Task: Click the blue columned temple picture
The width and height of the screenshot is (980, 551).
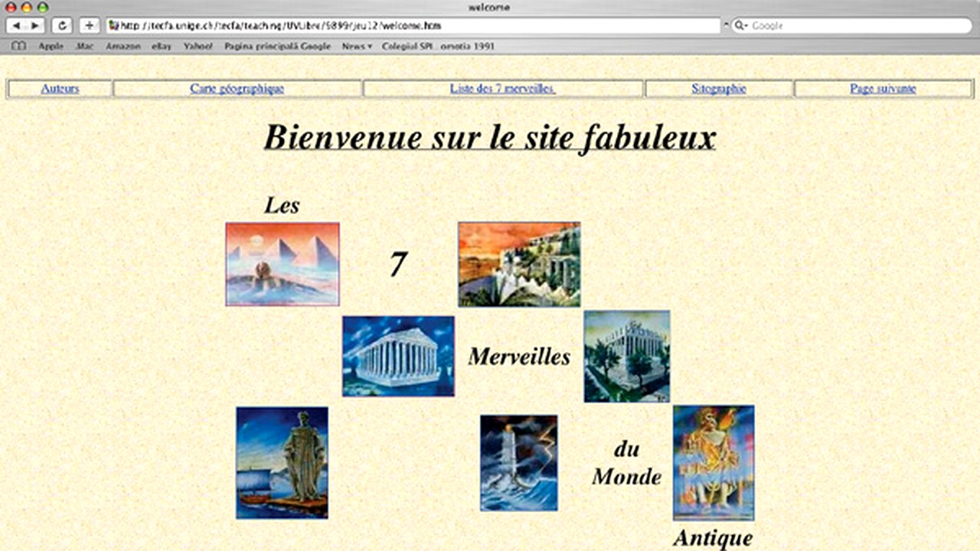Action: 398,357
